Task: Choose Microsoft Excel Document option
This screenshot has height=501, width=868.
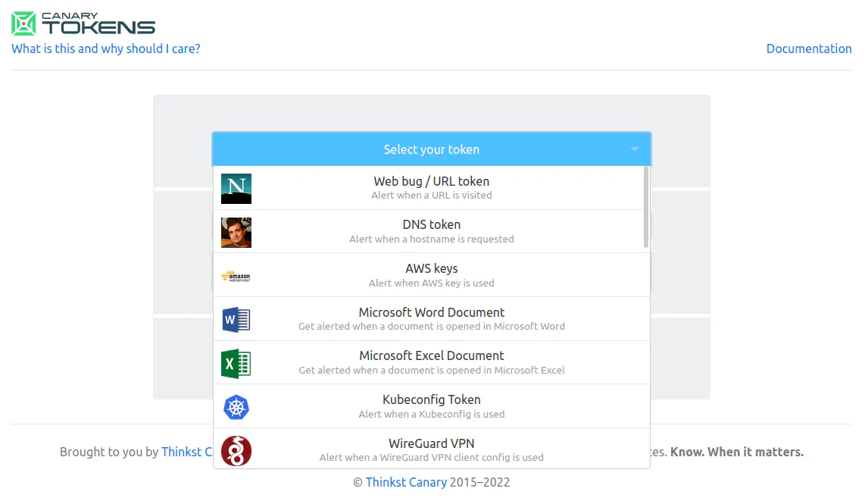Action: pyautogui.click(x=432, y=363)
